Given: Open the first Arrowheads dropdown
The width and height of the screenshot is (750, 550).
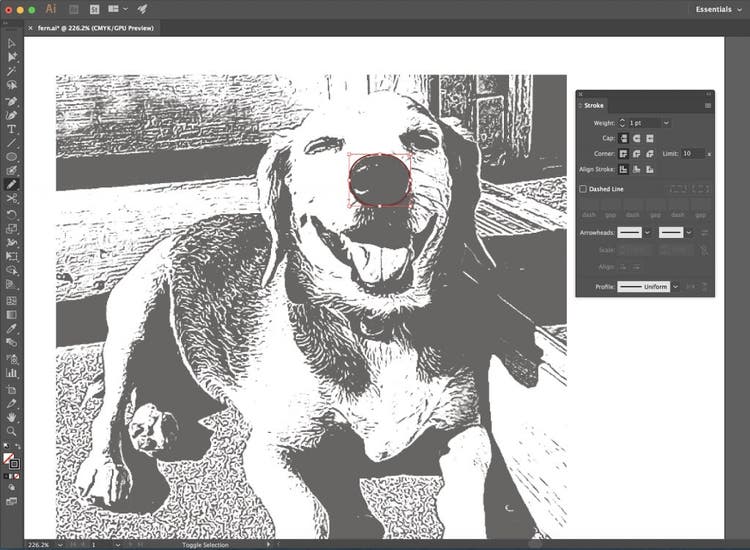Looking at the screenshot, I should [648, 232].
